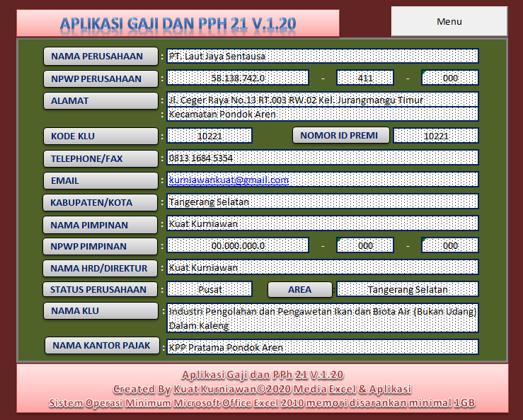Click the KABUPATEN/KOTA label button
523x420 pixels.
(100, 203)
